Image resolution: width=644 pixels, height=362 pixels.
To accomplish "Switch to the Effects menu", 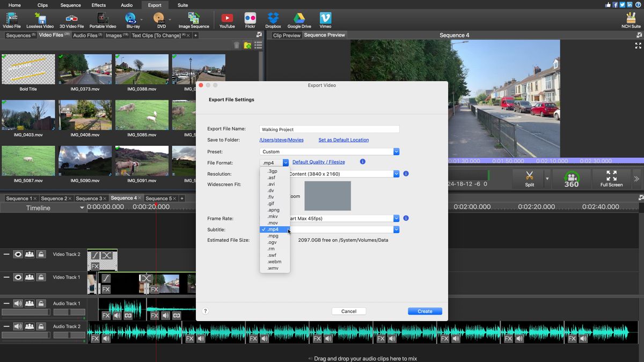I will point(98,5).
